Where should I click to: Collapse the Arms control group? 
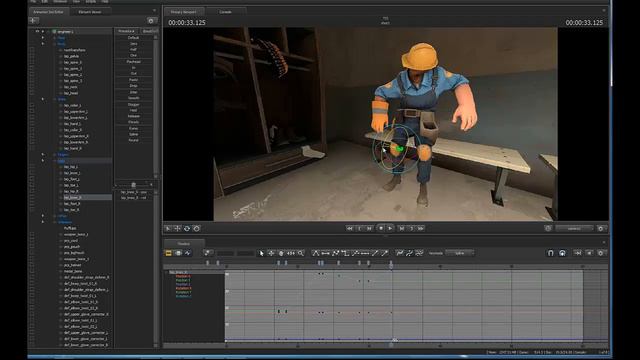(43, 99)
